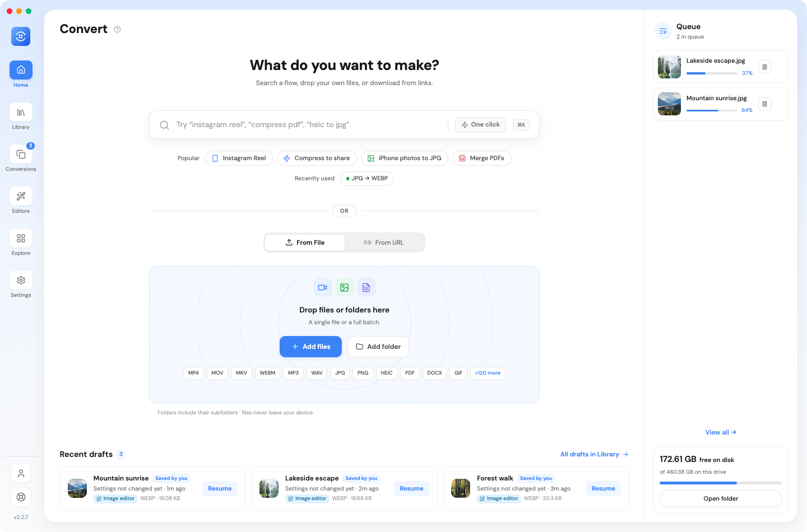The height and width of the screenshot is (532, 807).
Task: Click the Forest walk draft thumbnail
Action: 461,488
